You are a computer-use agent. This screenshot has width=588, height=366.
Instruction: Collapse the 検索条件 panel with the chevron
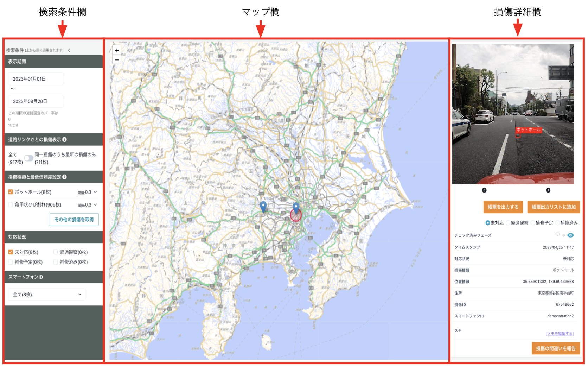click(70, 50)
